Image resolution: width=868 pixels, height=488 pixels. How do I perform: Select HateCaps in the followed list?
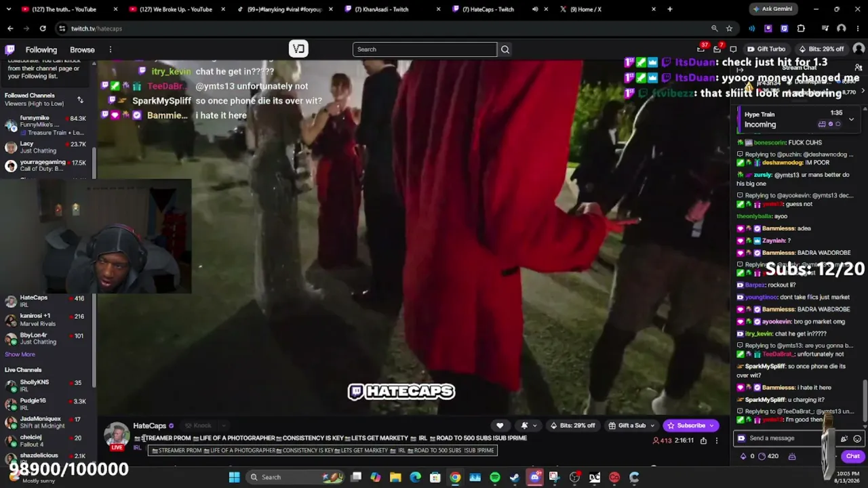click(45, 301)
